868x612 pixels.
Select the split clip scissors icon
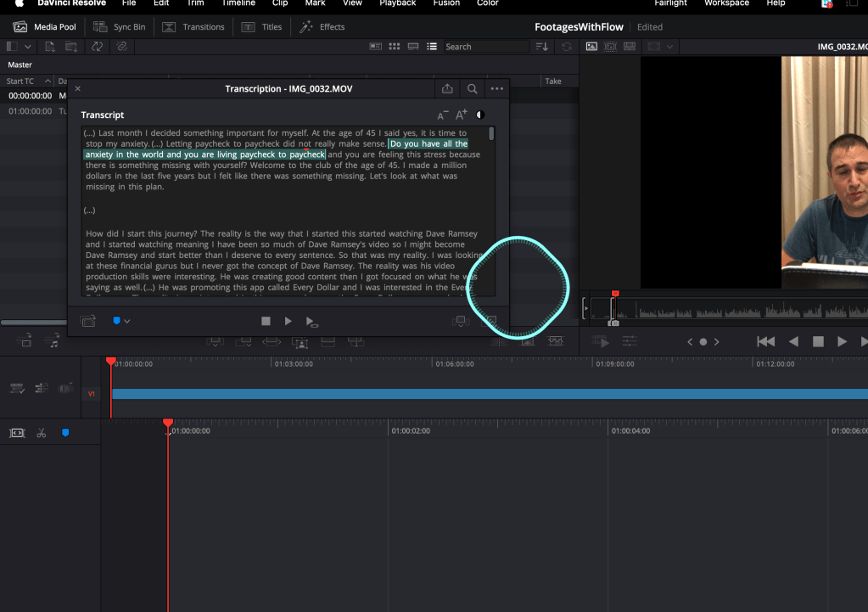click(42, 433)
